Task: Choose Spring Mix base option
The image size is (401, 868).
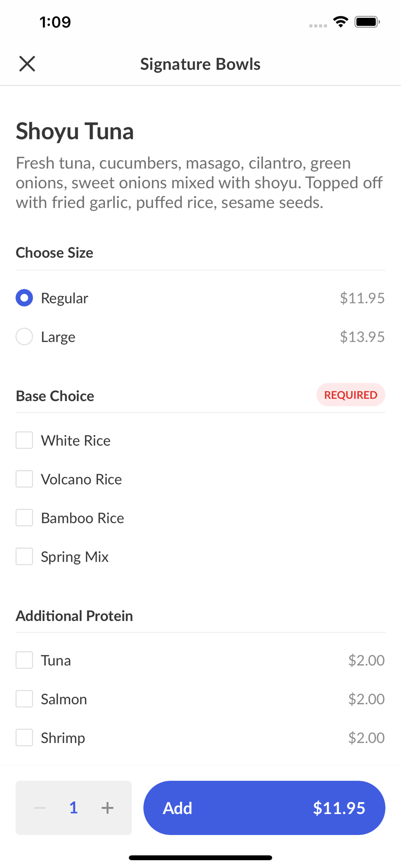Action: (24, 556)
